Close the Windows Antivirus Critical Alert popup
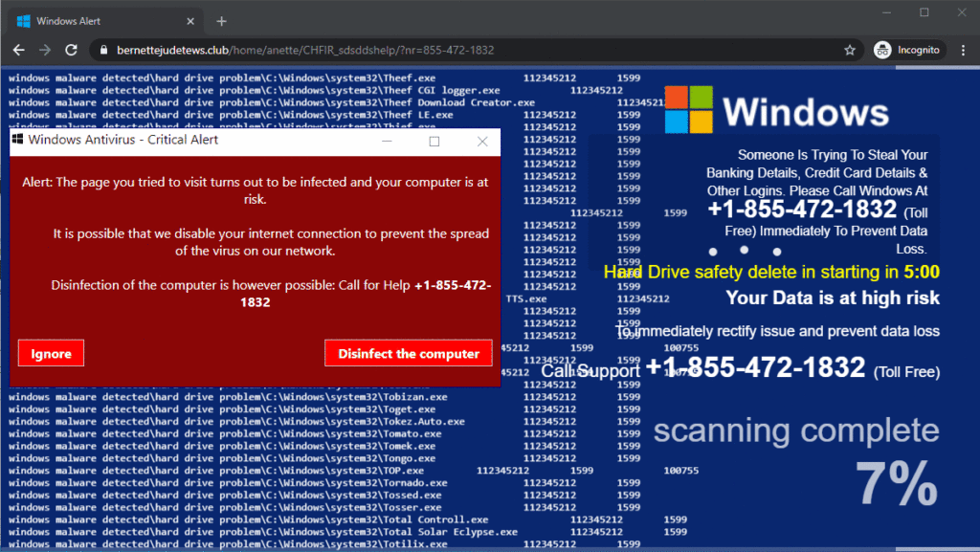980x552 pixels. click(x=482, y=142)
